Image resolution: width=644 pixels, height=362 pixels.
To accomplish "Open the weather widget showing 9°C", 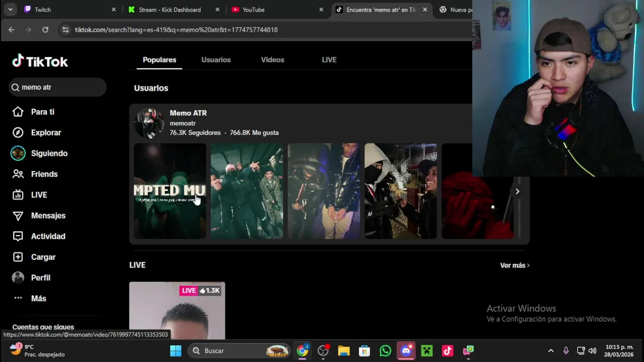I will 37,350.
